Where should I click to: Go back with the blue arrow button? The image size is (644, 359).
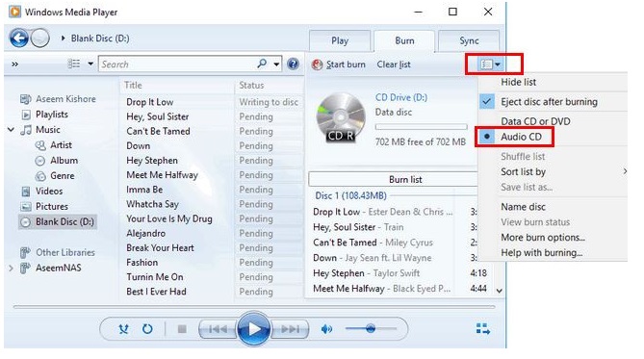click(19, 38)
